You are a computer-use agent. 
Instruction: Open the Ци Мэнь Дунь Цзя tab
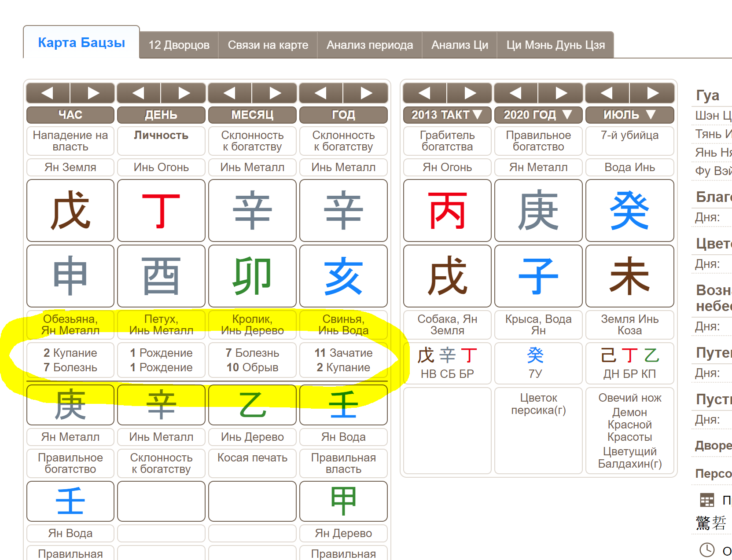[x=555, y=45]
